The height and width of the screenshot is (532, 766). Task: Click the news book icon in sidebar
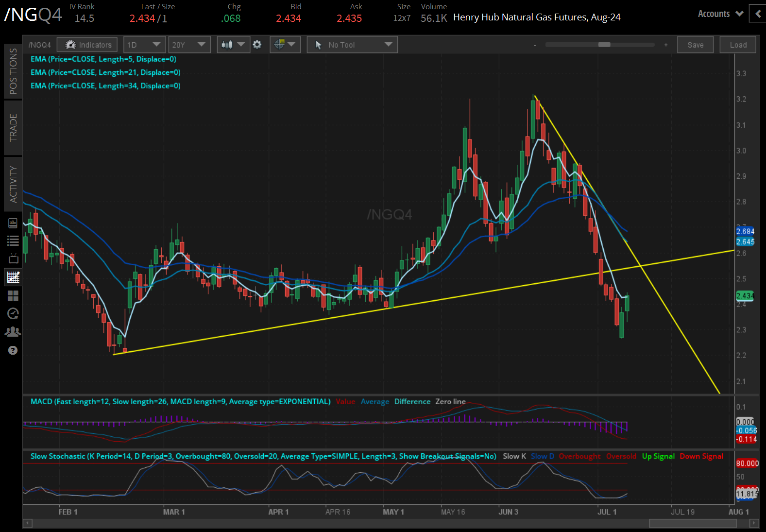13,223
